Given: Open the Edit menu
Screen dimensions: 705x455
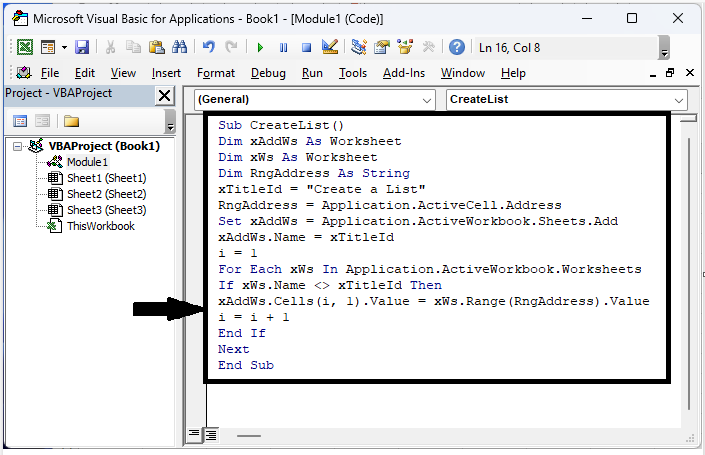Looking at the screenshot, I should pos(85,73).
